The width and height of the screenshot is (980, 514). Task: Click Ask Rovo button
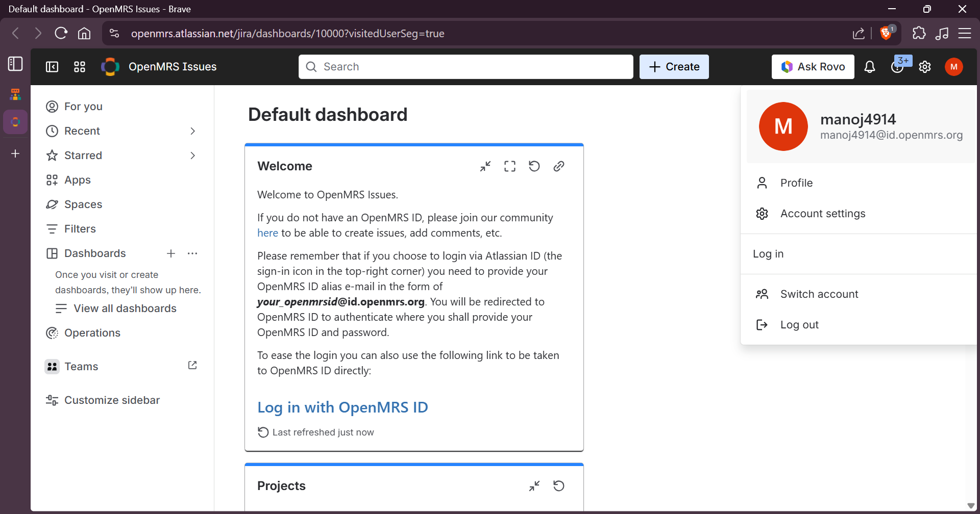pos(813,67)
